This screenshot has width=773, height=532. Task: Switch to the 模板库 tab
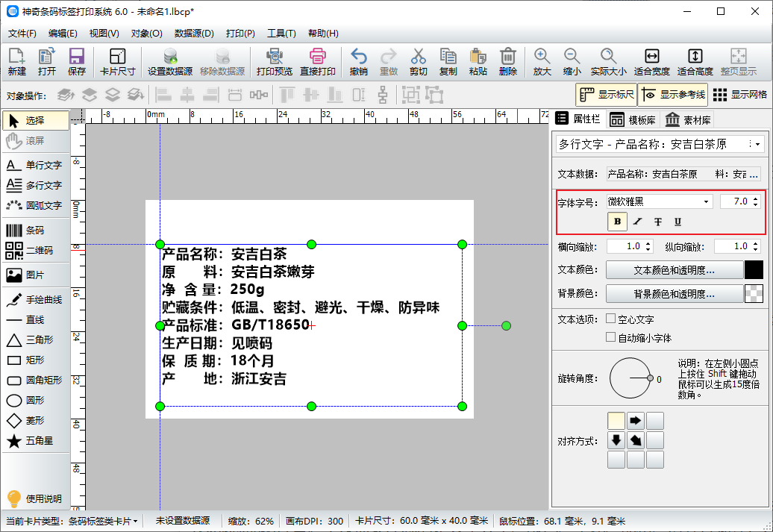click(633, 120)
